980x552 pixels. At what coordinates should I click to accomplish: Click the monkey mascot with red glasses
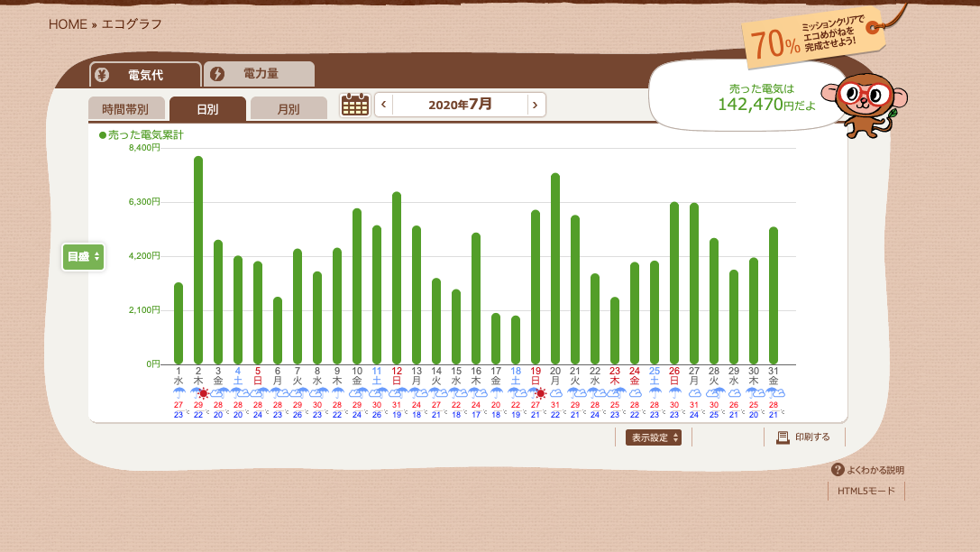click(863, 103)
